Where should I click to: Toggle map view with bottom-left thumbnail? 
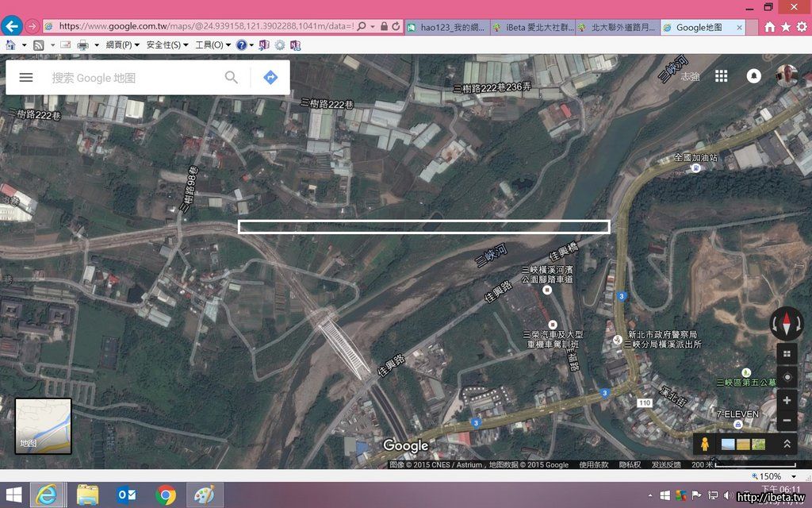pos(44,426)
